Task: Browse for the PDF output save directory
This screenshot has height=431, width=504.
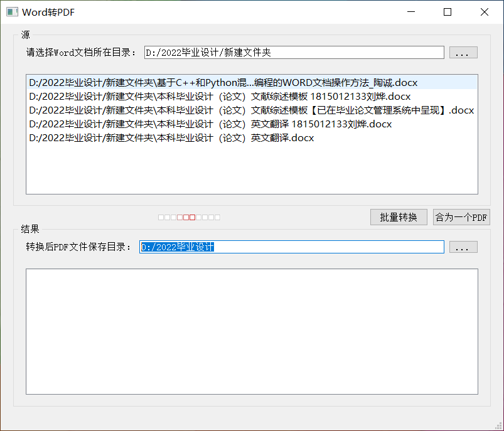Action: coord(463,247)
